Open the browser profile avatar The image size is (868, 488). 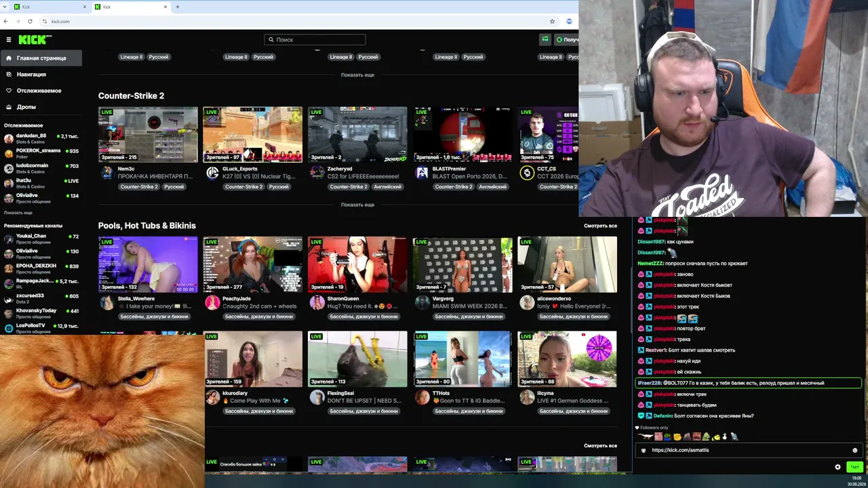(569, 21)
